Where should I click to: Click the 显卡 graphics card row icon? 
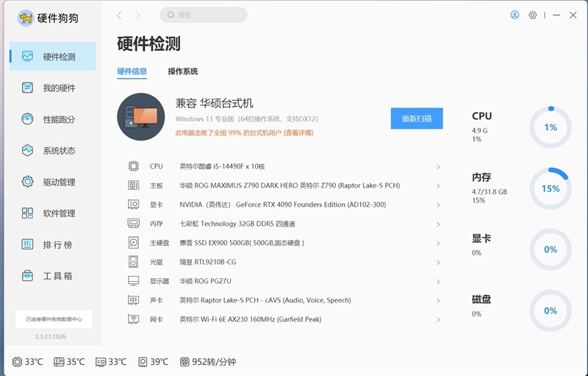tap(134, 204)
